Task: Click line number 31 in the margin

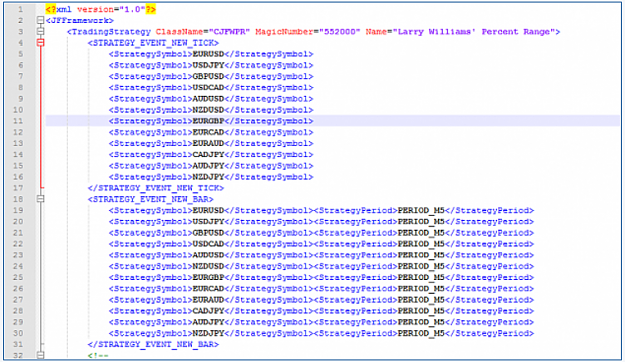Action: pyautogui.click(x=18, y=344)
